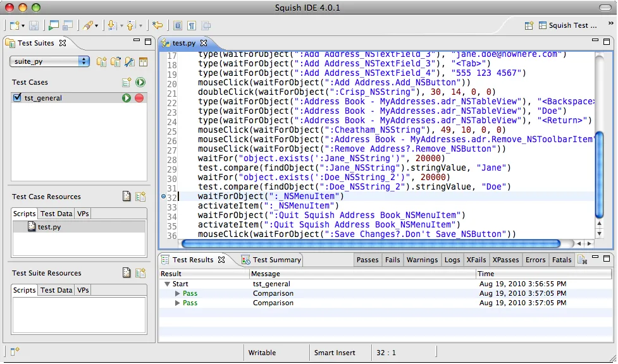This screenshot has width=618, height=364.
Task: Expand the first Pass result
Action: [178, 294]
